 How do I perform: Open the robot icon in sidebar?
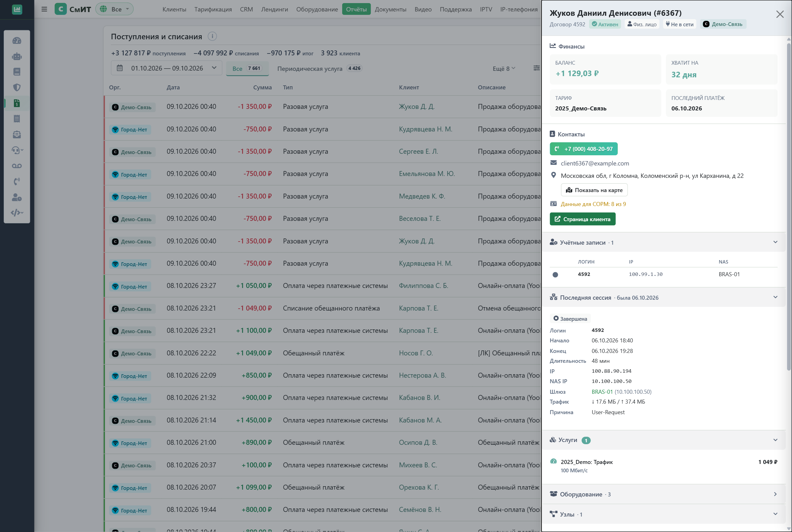point(17,56)
